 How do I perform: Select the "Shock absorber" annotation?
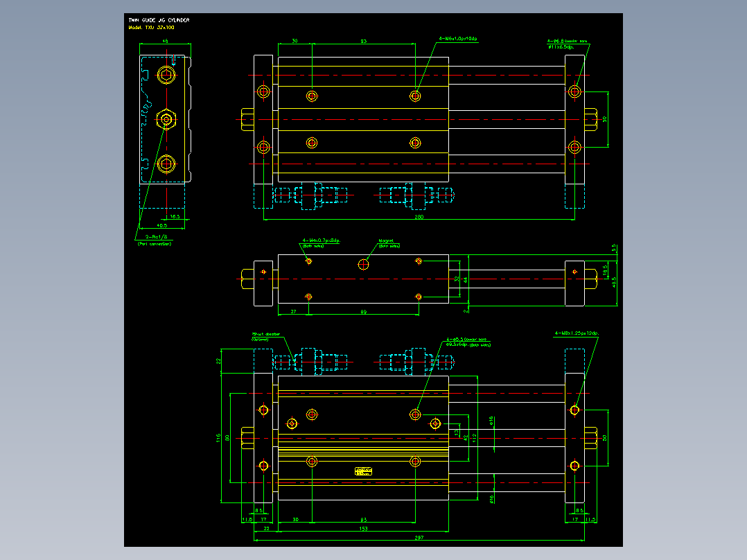click(x=266, y=334)
